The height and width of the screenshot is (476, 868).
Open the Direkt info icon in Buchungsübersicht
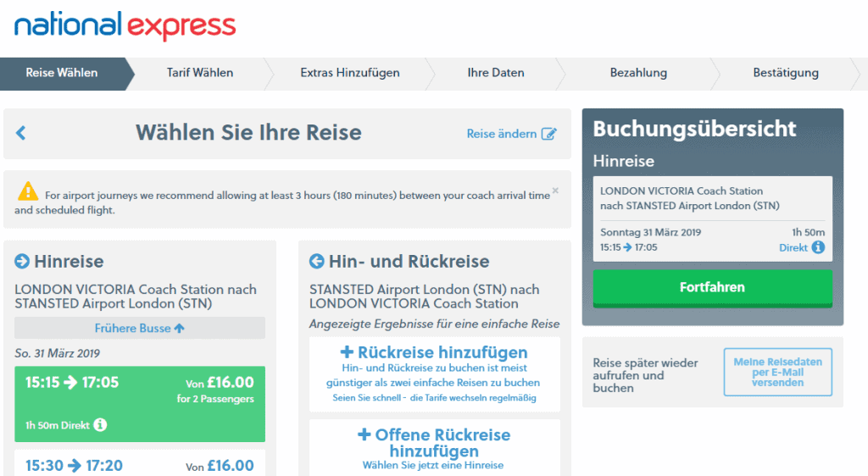click(818, 247)
